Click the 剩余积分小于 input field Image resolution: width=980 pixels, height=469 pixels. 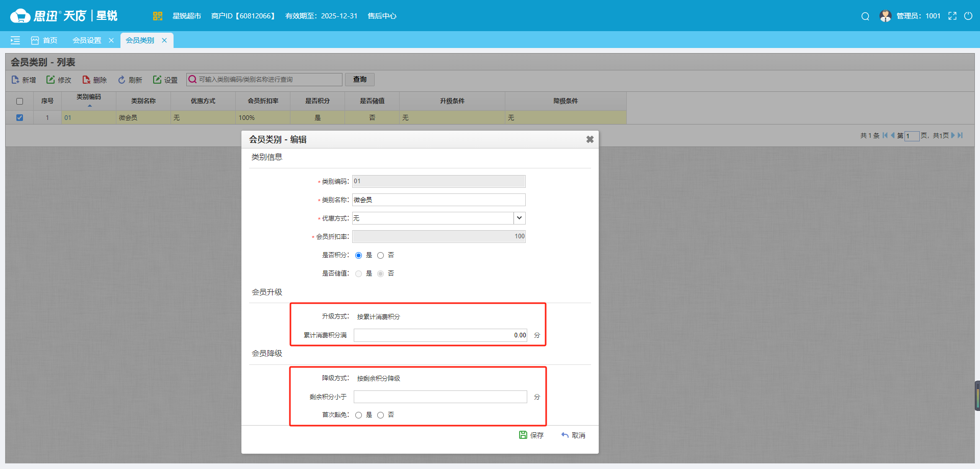pyautogui.click(x=440, y=397)
